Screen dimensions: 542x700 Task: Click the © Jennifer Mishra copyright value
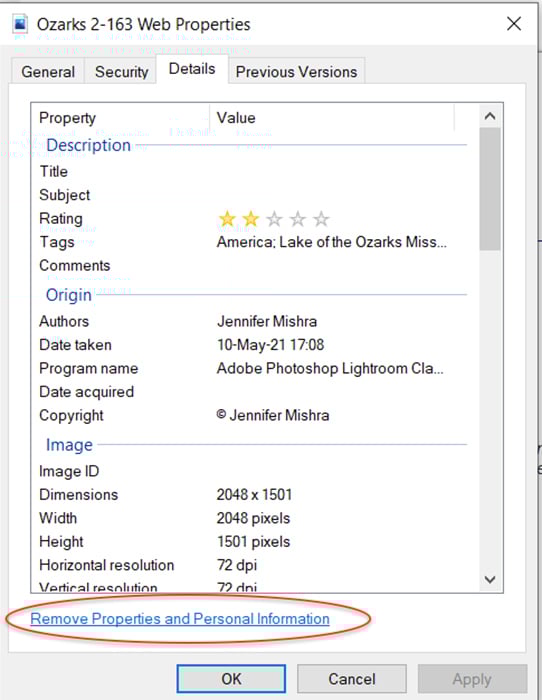pyautogui.click(x=273, y=416)
